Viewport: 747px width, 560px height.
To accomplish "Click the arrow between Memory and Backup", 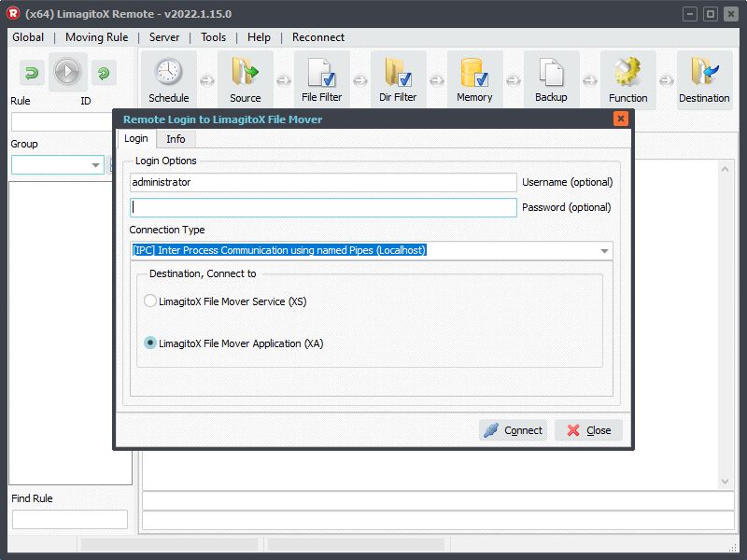I will (513, 80).
